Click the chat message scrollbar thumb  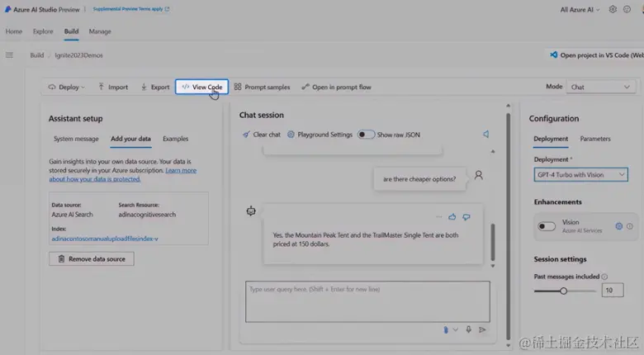click(492, 242)
